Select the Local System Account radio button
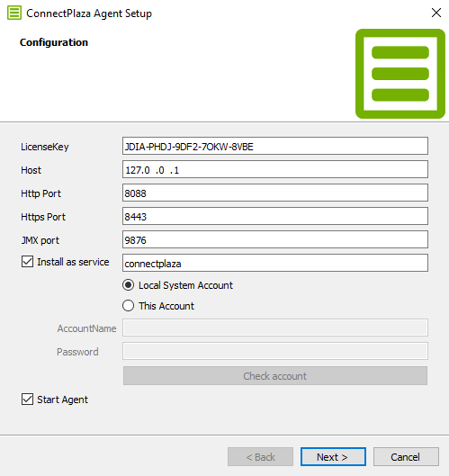The image size is (449, 476). point(128,285)
